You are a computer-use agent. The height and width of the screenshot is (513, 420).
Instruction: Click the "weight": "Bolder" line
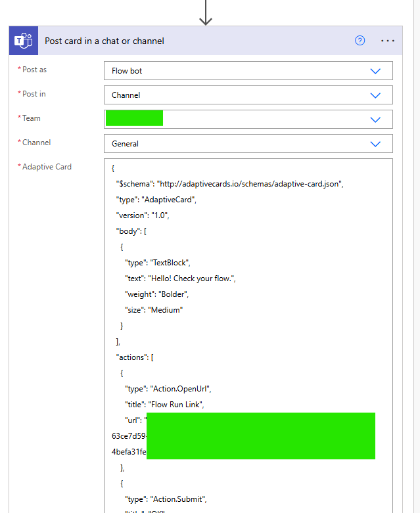click(157, 294)
